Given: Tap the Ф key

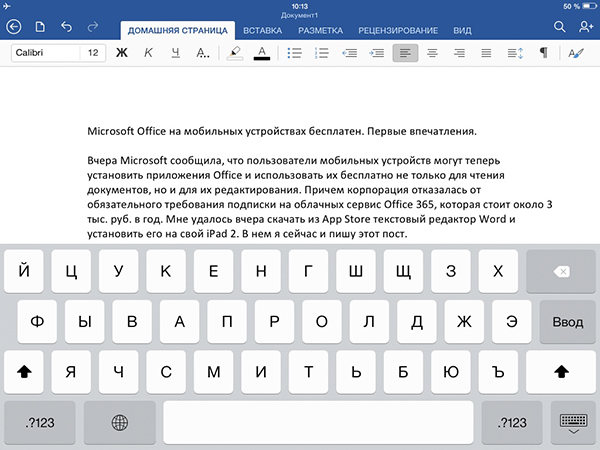Looking at the screenshot, I should [x=37, y=322].
